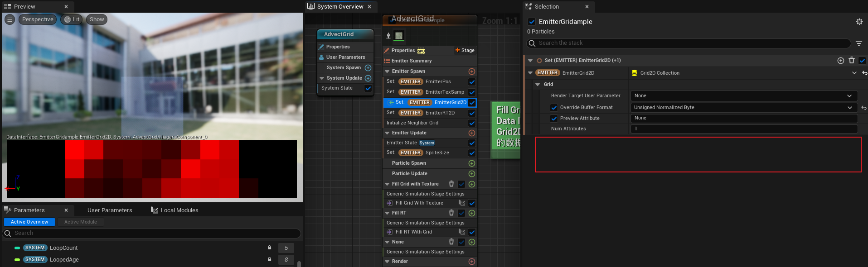This screenshot has width=868, height=267.
Task: Click the Active Module button
Action: (x=80, y=222)
